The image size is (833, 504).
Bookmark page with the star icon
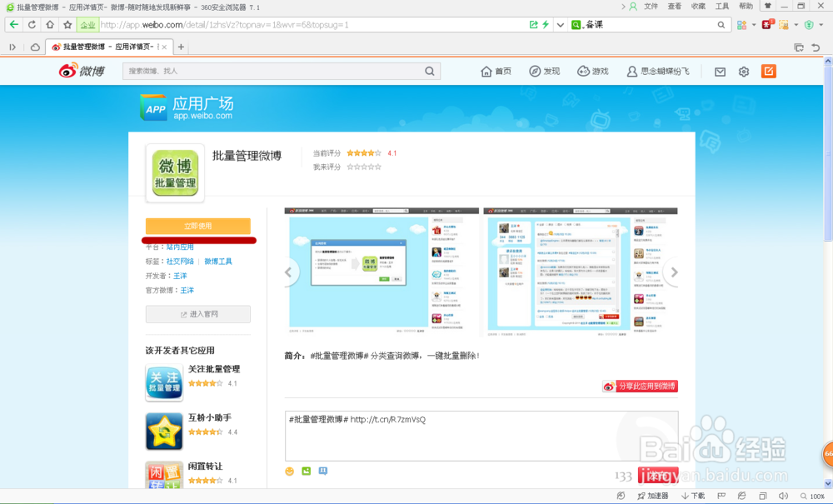67,24
